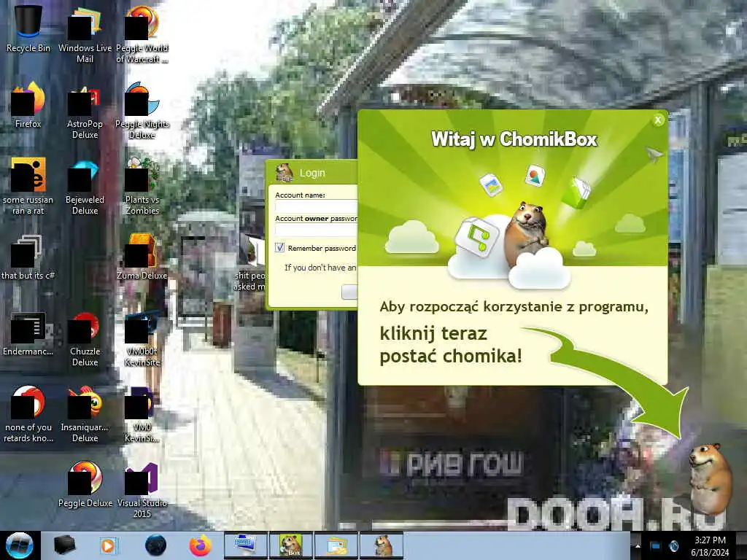
Task: Open VM0b0t KevinSite desktop icon
Action: (x=142, y=338)
